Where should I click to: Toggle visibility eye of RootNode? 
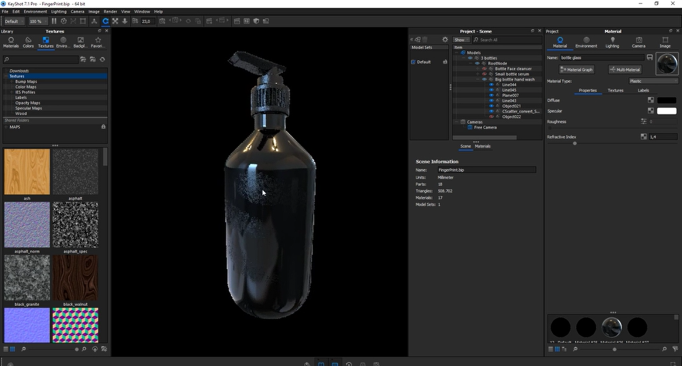[x=477, y=63]
